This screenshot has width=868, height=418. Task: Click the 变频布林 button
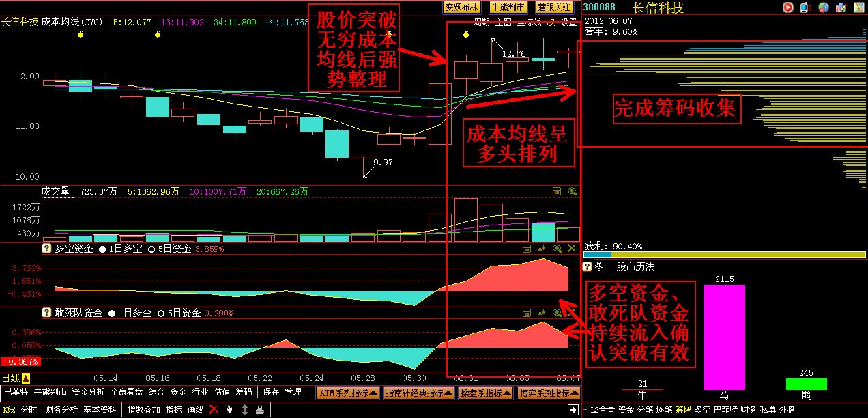pos(462,7)
